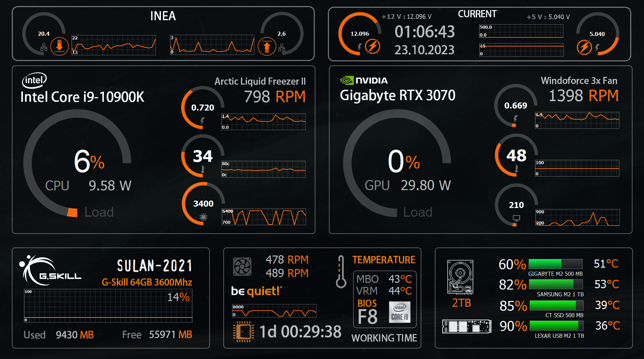Click the hard drive icon above 2TB
Viewport: 644px width, 359px height.
tap(460, 277)
